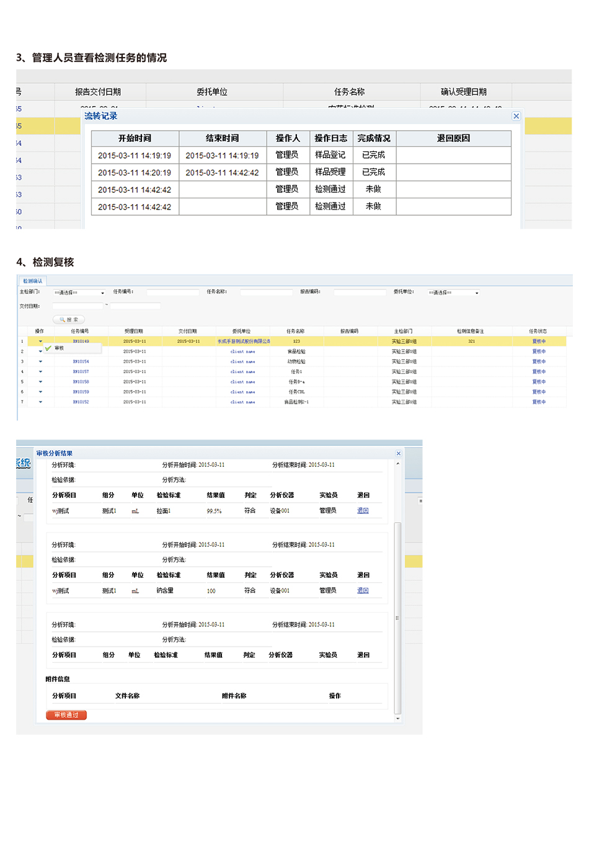Viewport: 589px width, 868px height.
Task: Open task number link BW10157
Action: tap(81, 372)
